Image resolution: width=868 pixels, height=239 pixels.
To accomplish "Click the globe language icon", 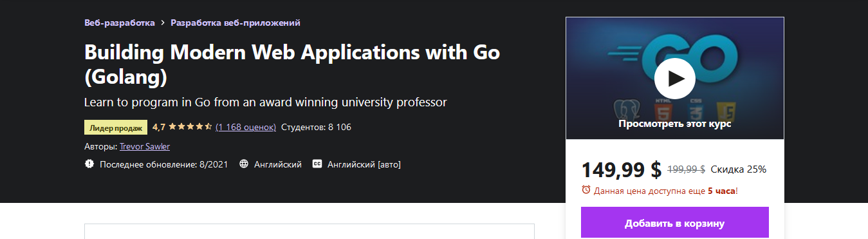I will point(244,164).
